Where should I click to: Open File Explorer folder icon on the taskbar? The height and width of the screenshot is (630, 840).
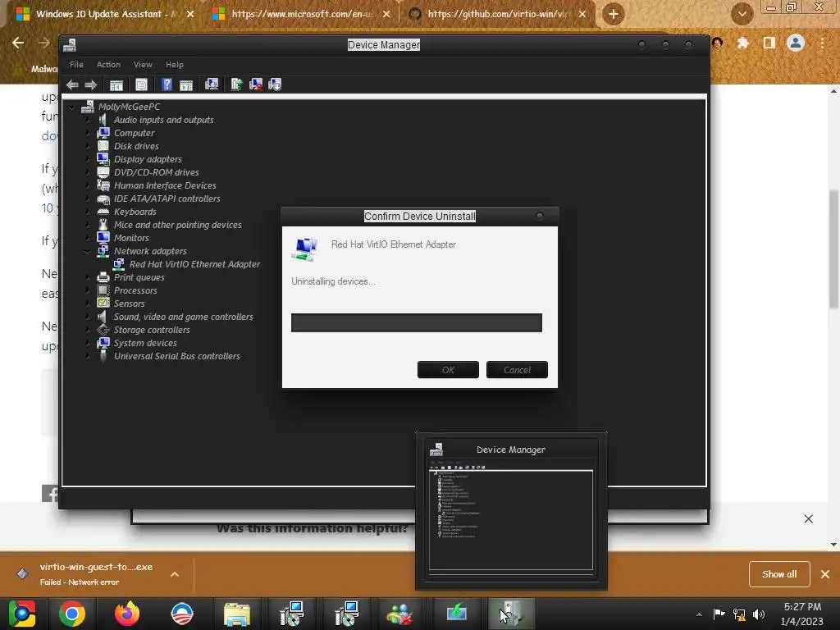tap(237, 614)
